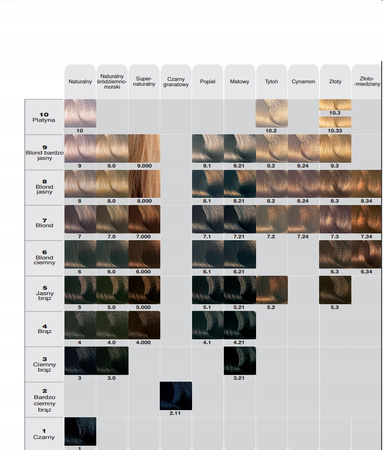Click the Naturalny column header
Viewport: 383px width, 450px height.
(80, 82)
